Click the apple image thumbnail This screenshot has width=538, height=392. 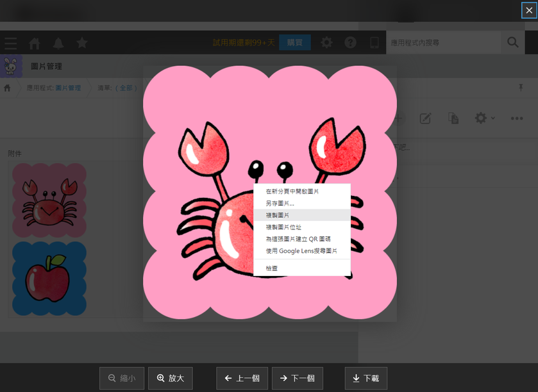(x=49, y=278)
